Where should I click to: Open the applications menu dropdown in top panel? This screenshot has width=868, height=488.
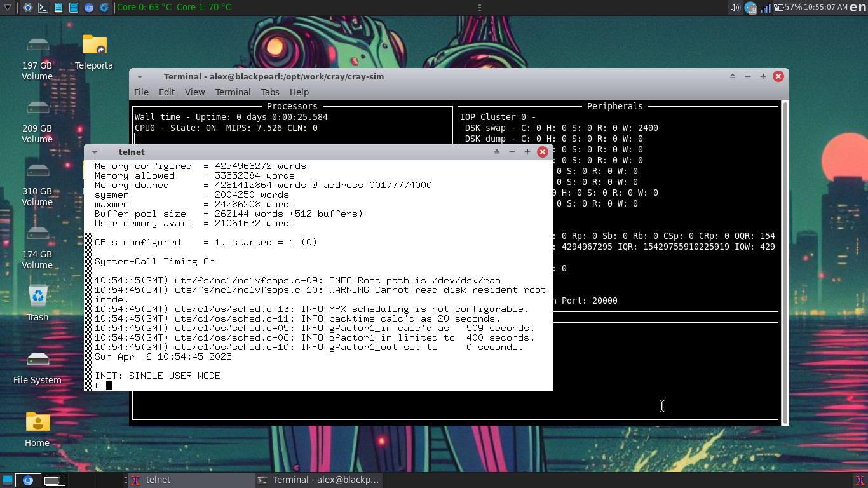point(8,8)
